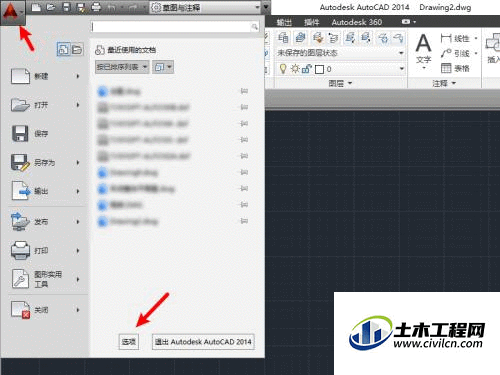
Task: Click the 输出 export page icon
Action: [21, 191]
